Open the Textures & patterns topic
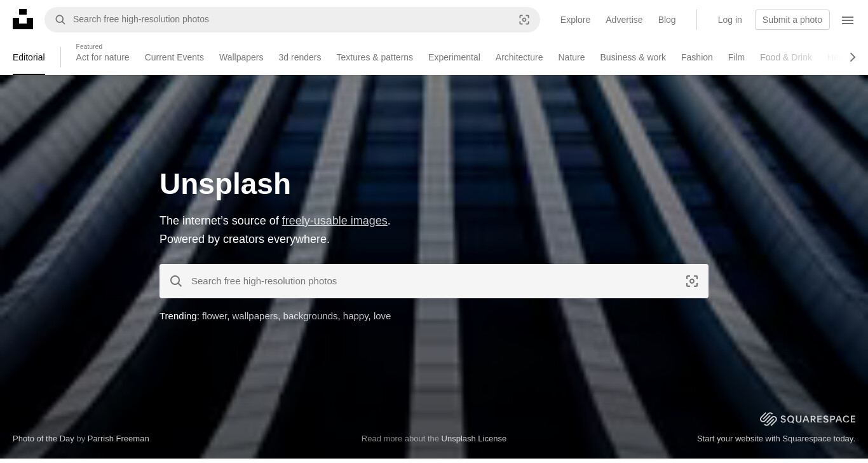Viewport: 868px width, 463px height. pyautogui.click(x=374, y=57)
